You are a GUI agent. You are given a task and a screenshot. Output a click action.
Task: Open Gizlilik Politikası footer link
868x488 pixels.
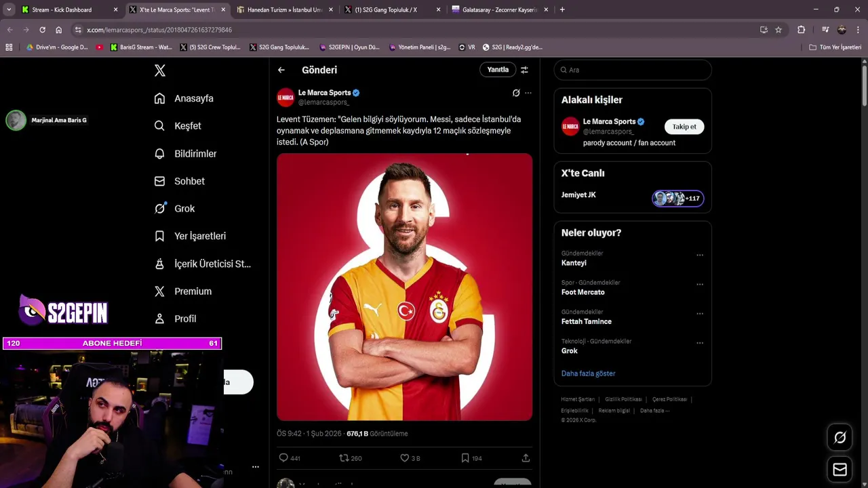[x=623, y=399]
